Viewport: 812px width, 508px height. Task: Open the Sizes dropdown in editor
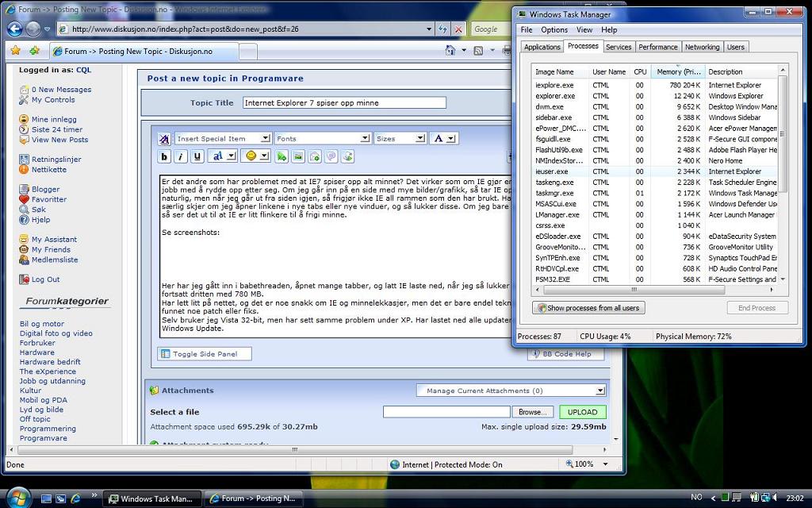[x=400, y=138]
